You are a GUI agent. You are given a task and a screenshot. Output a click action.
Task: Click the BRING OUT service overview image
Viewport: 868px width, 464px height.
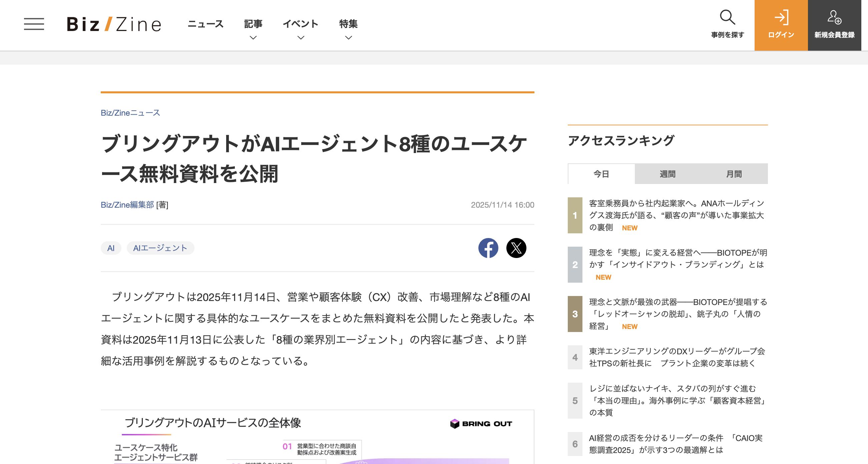317,438
